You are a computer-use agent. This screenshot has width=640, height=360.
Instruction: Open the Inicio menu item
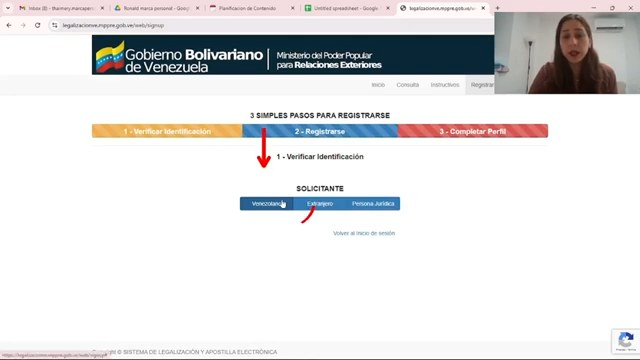(x=378, y=85)
